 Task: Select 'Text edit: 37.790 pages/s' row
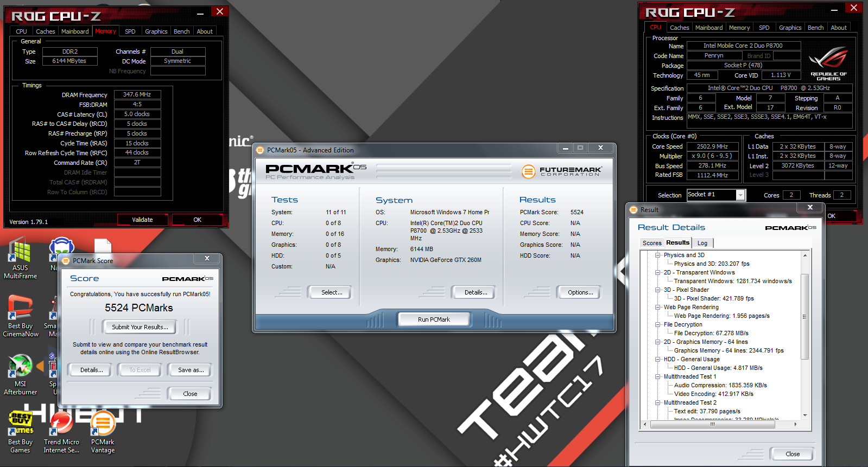click(x=707, y=411)
